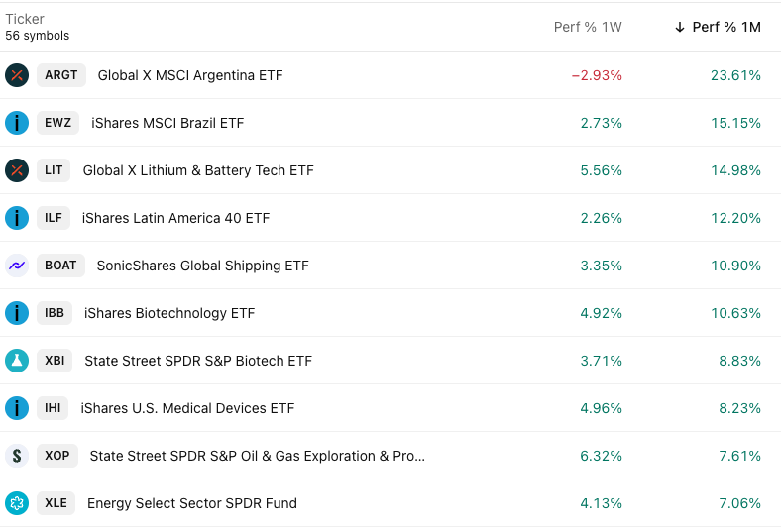Open iShares Latin America 40 ETF
This screenshot has width=781, height=532.
click(175, 218)
